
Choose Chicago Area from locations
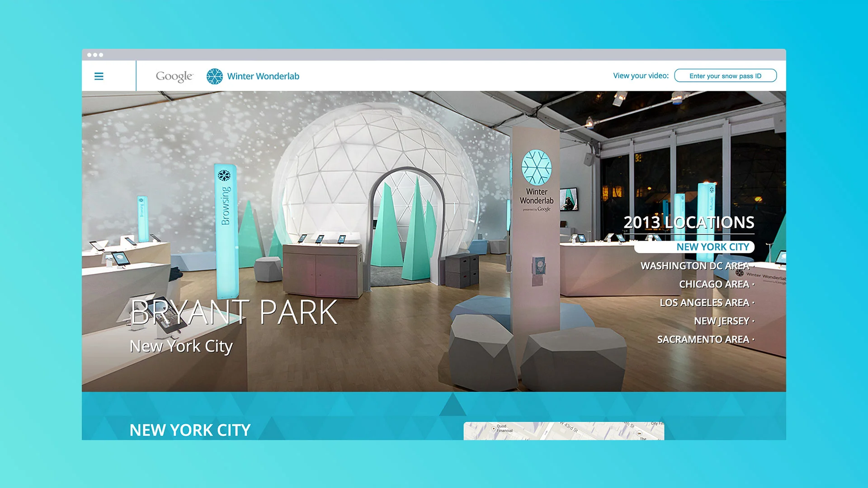click(x=717, y=284)
